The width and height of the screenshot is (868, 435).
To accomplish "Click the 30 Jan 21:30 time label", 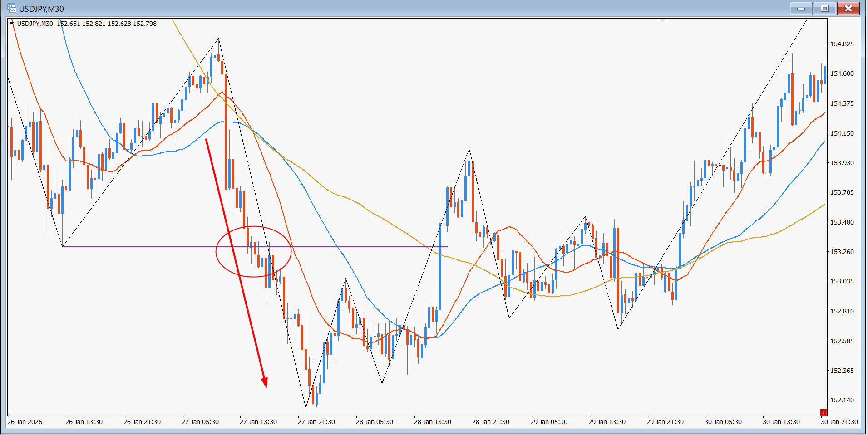I will (x=839, y=422).
